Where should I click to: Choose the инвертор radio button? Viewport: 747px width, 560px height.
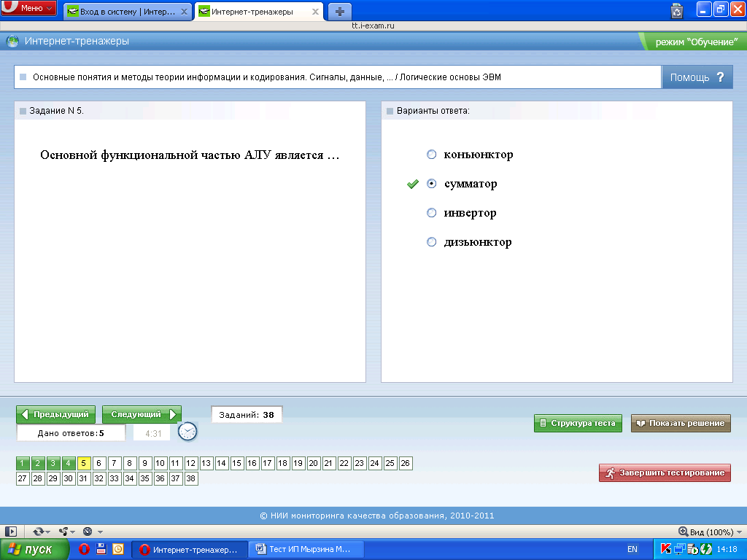(432, 213)
